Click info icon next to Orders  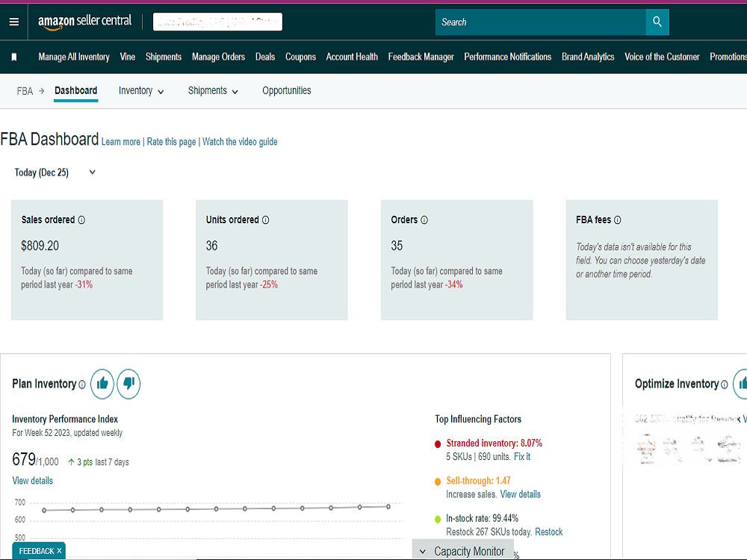coord(424,220)
